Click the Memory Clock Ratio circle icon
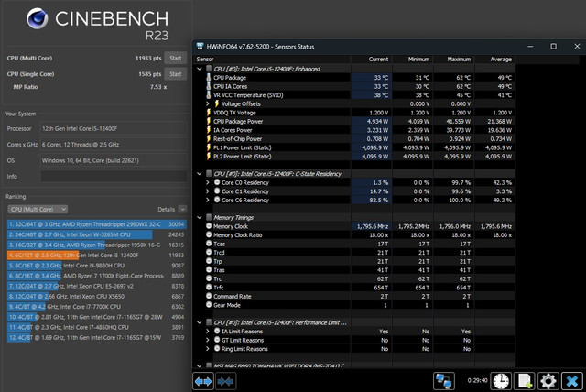The width and height of the screenshot is (586, 392). 209,234
